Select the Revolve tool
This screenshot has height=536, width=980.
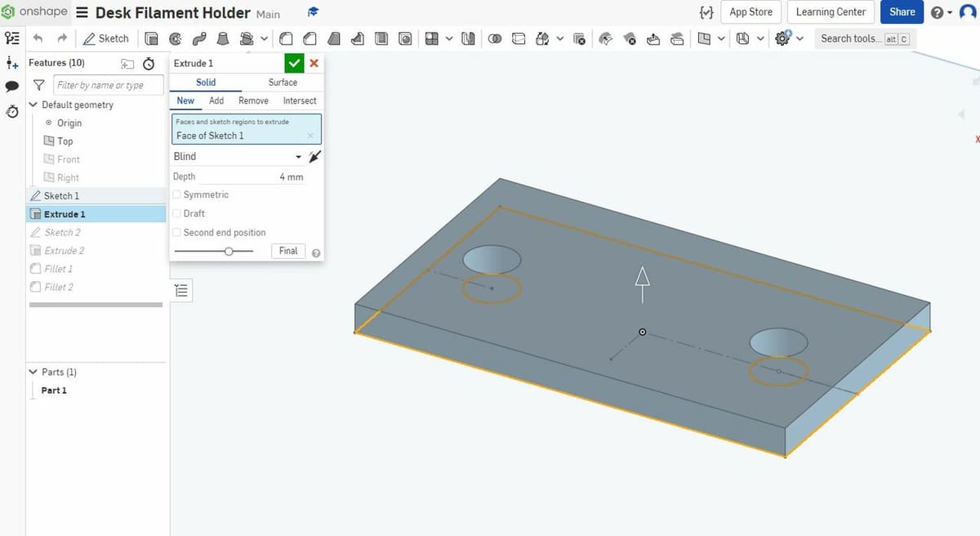[175, 38]
